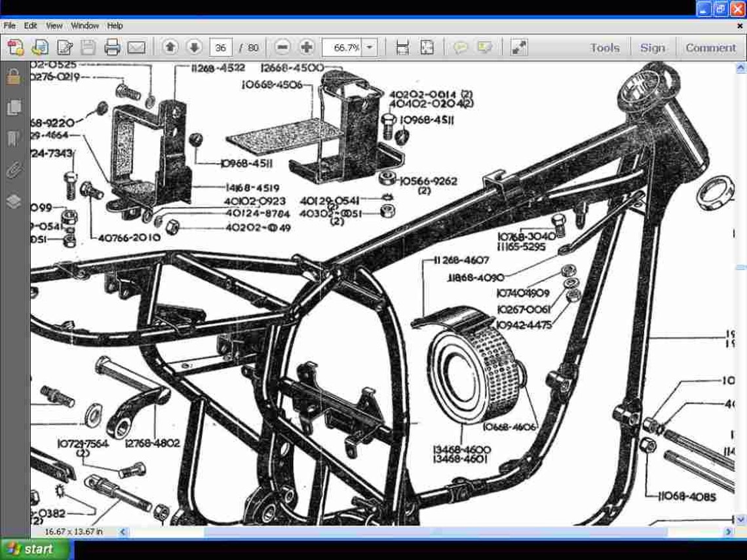Zoom in with the plus button

click(305, 47)
